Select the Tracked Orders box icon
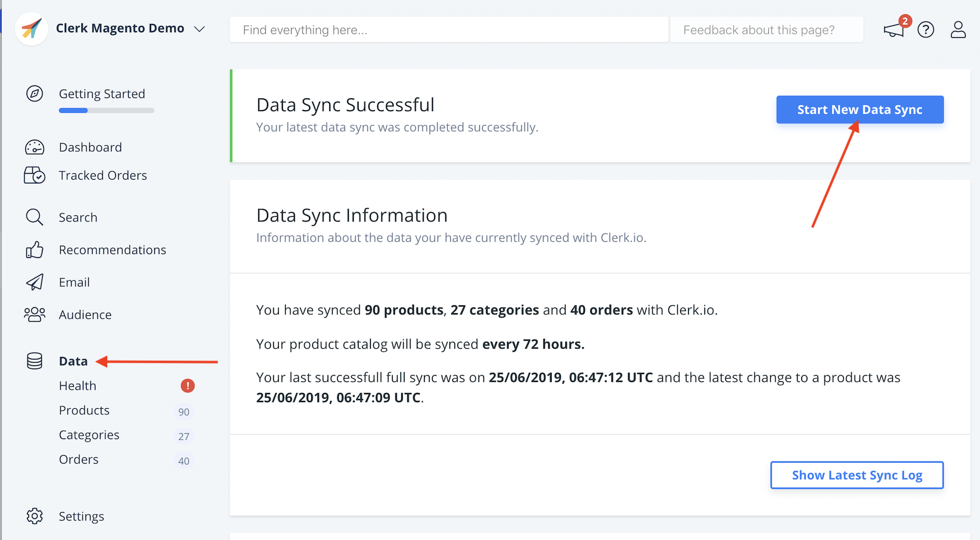Viewport: 980px width, 540px height. tap(34, 175)
